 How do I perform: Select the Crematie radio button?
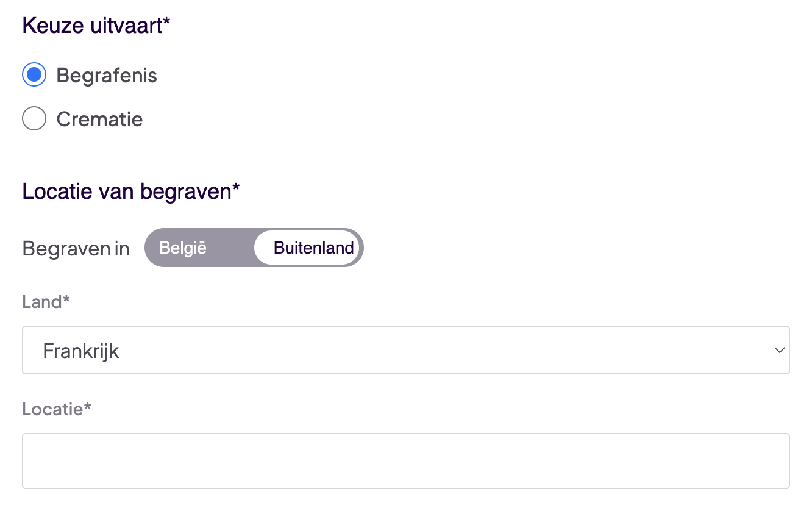click(x=34, y=118)
